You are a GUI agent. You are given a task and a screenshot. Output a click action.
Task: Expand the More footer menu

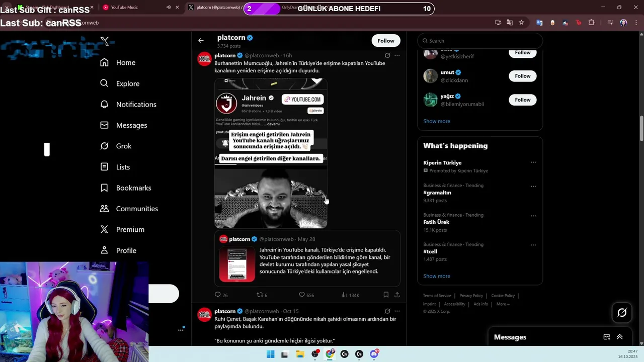tap(503, 304)
